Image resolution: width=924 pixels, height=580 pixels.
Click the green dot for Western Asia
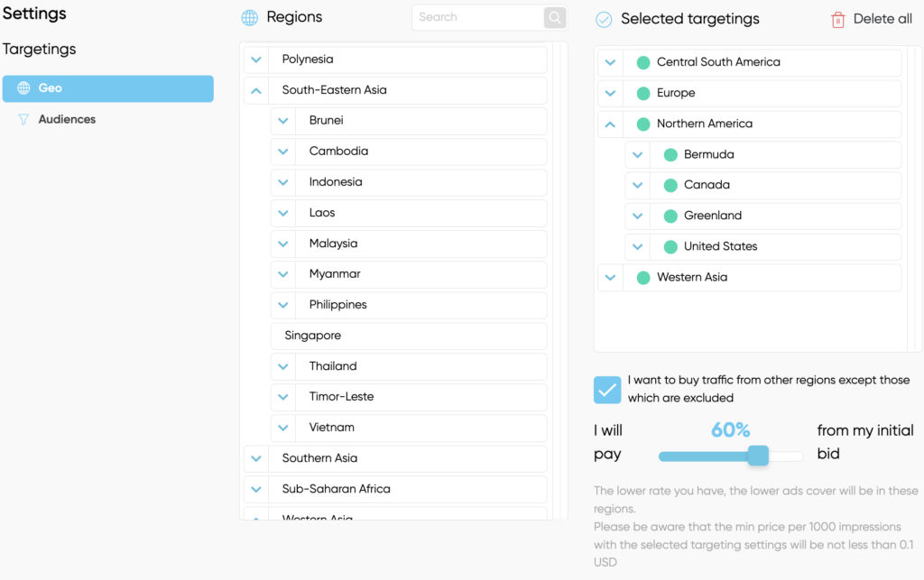[x=643, y=277]
